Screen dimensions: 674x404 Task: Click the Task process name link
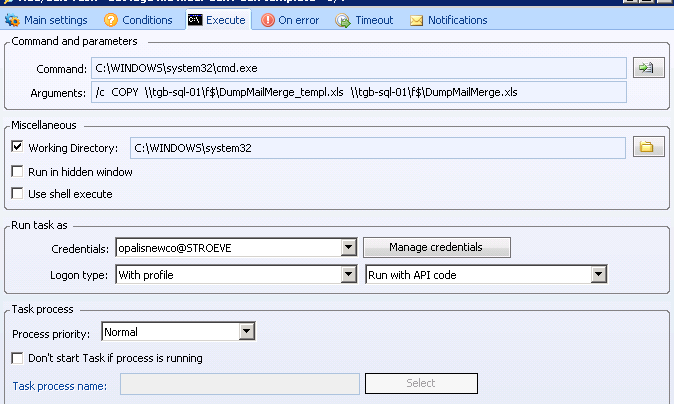pos(59,384)
